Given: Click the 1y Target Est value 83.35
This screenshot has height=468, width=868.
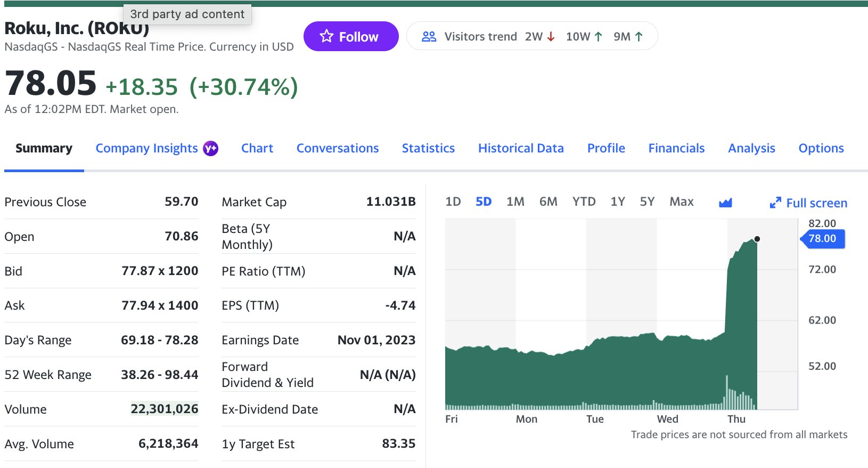Looking at the screenshot, I should (399, 443).
